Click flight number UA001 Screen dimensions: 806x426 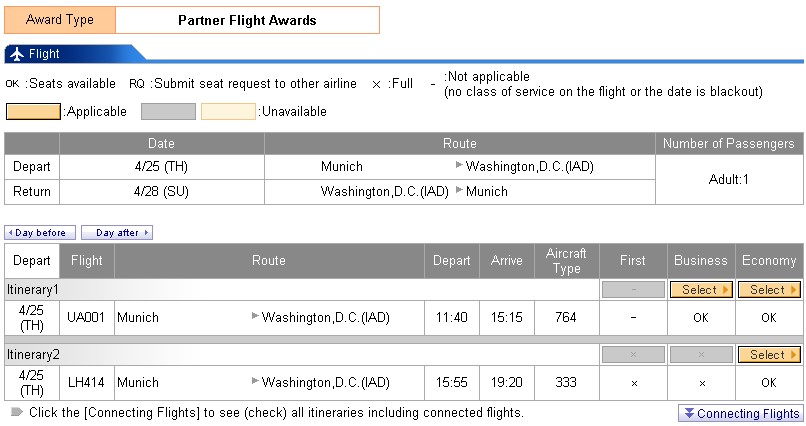(86, 318)
